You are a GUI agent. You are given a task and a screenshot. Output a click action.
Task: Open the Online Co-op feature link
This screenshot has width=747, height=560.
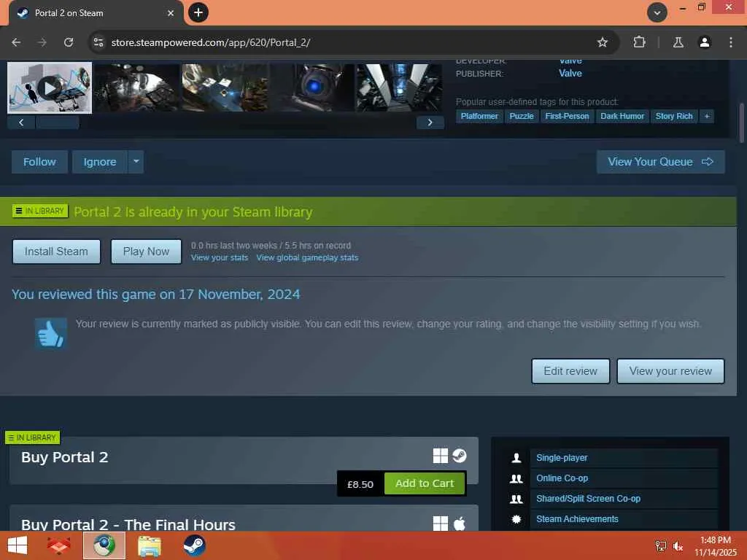tap(562, 478)
